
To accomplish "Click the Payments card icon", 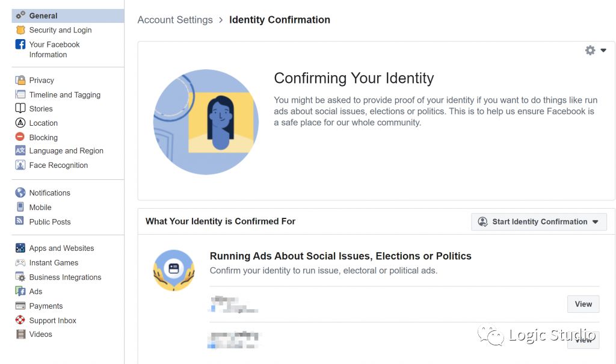I will click(20, 306).
